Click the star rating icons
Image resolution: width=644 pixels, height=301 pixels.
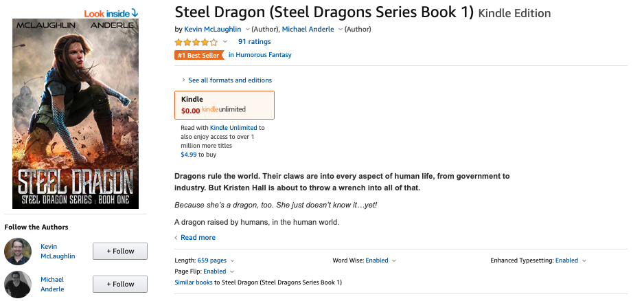coord(196,43)
